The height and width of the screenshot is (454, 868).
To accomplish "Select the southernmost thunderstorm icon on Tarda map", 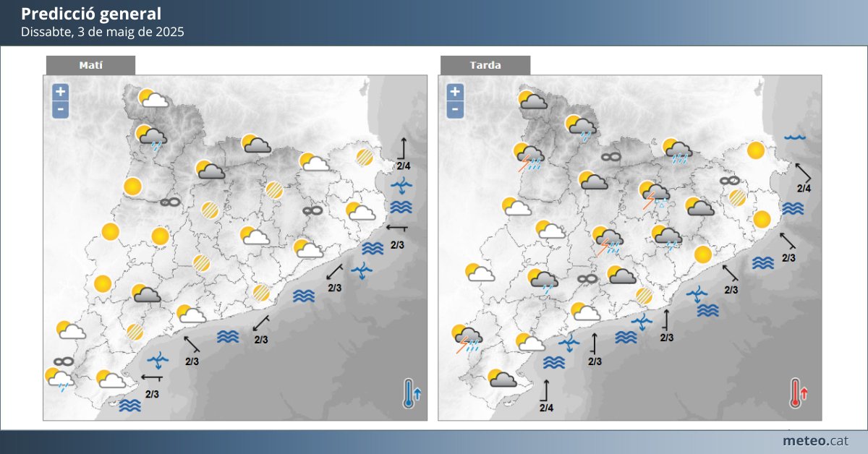I will point(467,339).
